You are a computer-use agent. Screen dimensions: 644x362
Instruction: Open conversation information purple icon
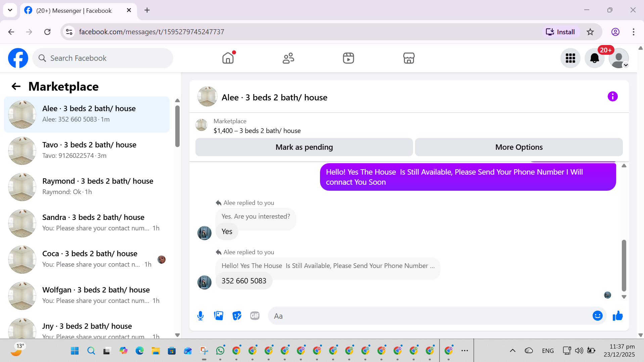point(612,97)
